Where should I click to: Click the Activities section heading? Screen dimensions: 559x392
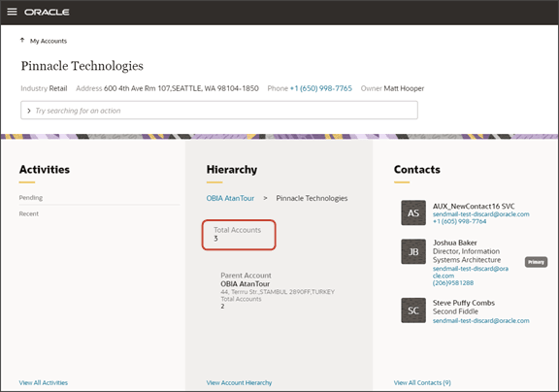[x=45, y=170]
